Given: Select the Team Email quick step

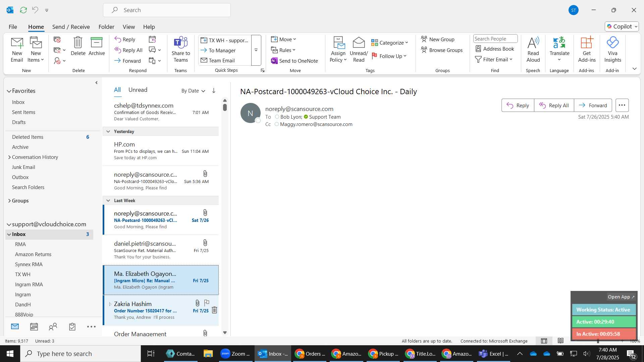Looking at the screenshot, I should 225,60.
